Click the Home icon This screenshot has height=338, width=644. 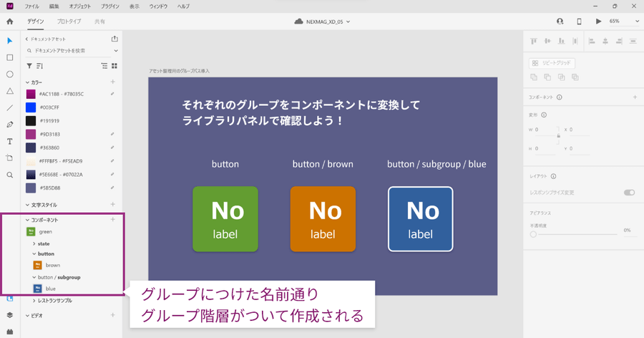(x=10, y=21)
